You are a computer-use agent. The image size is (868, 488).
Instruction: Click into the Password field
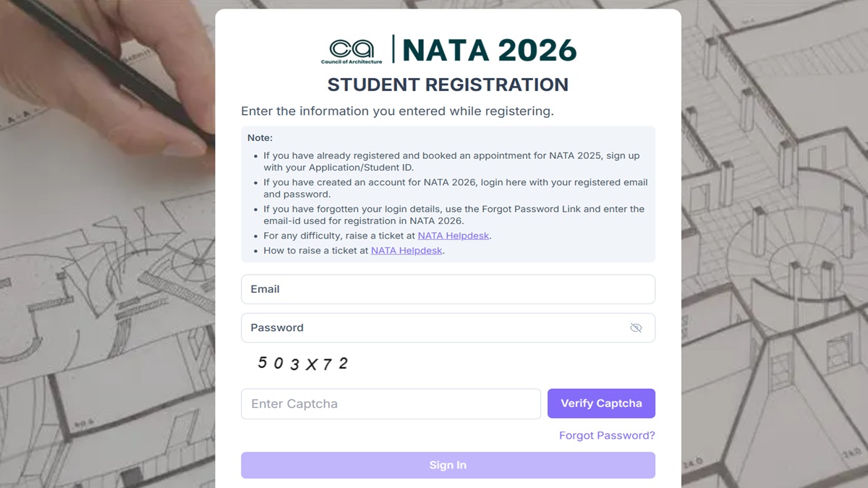pyautogui.click(x=434, y=328)
